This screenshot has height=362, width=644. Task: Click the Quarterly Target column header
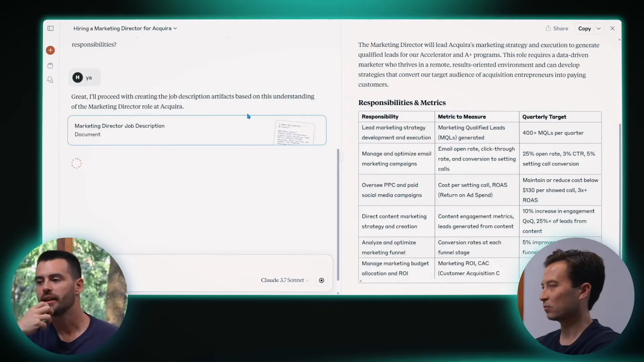544,117
